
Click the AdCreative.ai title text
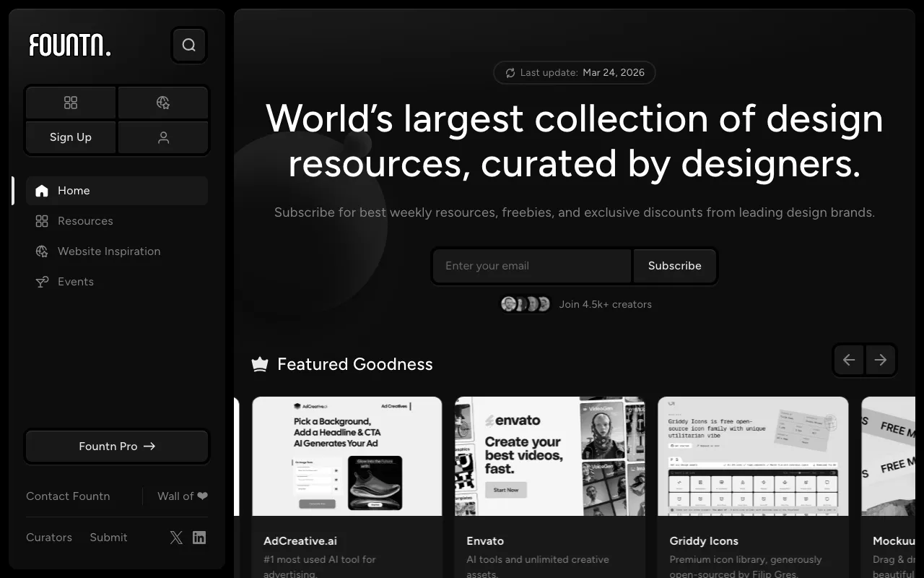coord(300,540)
